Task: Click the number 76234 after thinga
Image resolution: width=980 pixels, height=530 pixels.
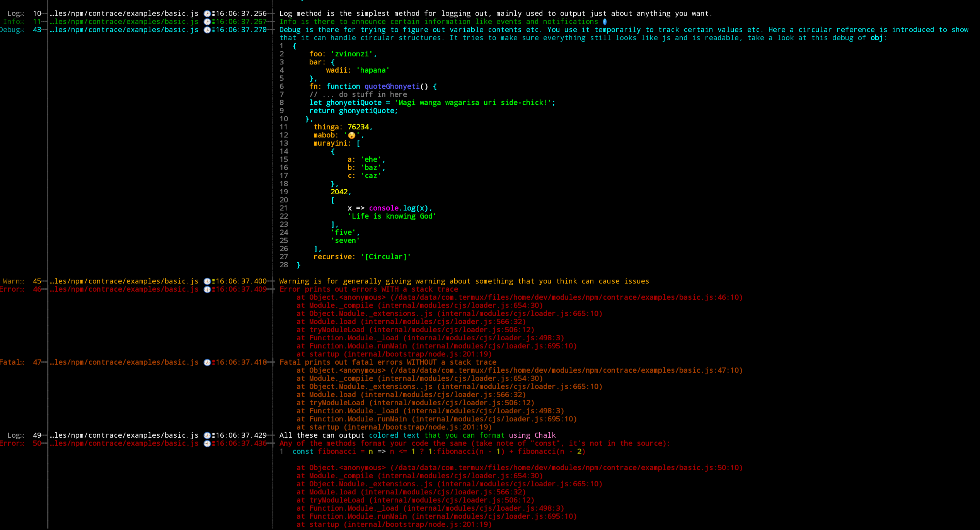Action: pyautogui.click(x=358, y=127)
